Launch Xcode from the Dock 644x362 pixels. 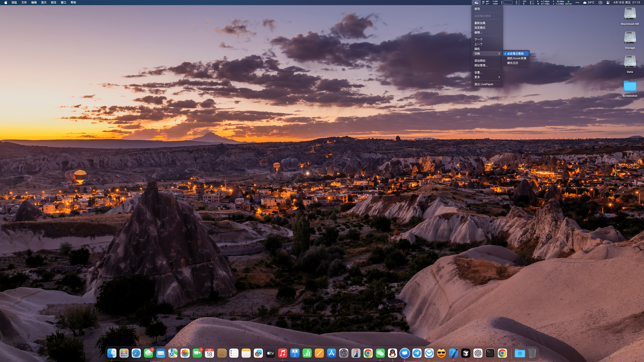[x=453, y=353]
